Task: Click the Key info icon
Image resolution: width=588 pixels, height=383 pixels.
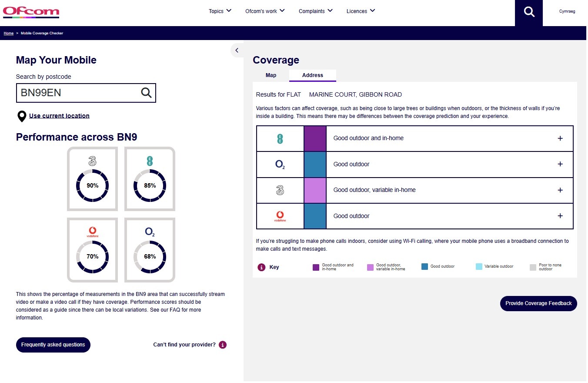Action: [x=261, y=267]
